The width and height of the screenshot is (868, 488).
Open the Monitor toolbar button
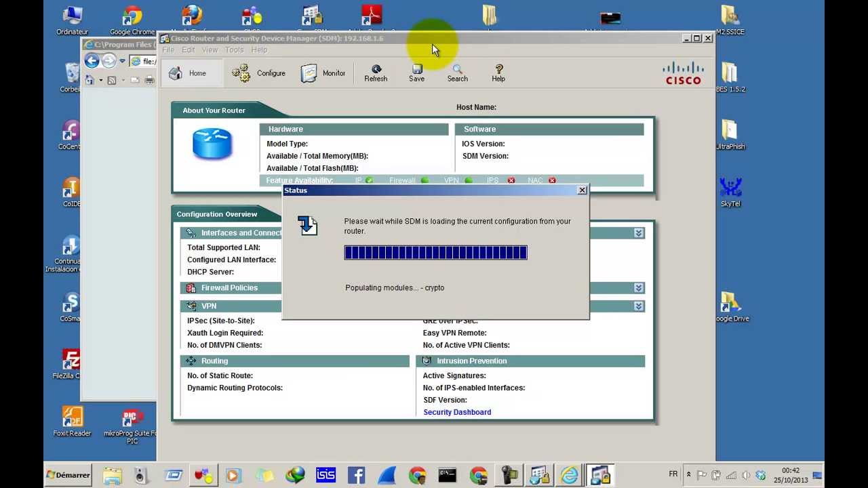pyautogui.click(x=323, y=73)
